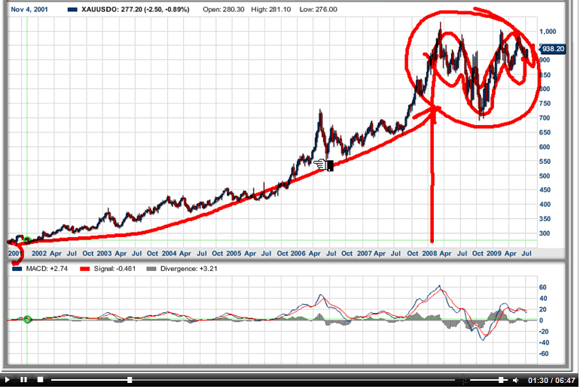Click the 60 label on MACD axis

pos(543,287)
